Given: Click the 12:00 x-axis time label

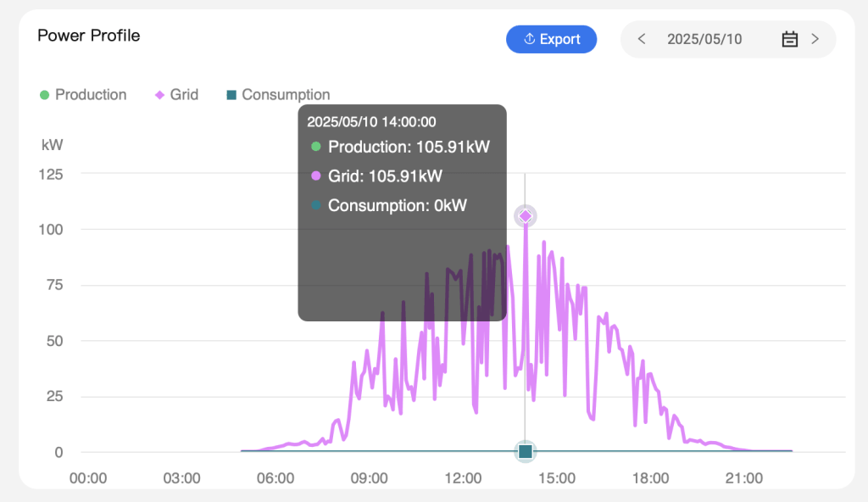Looking at the screenshot, I should pyautogui.click(x=463, y=478).
